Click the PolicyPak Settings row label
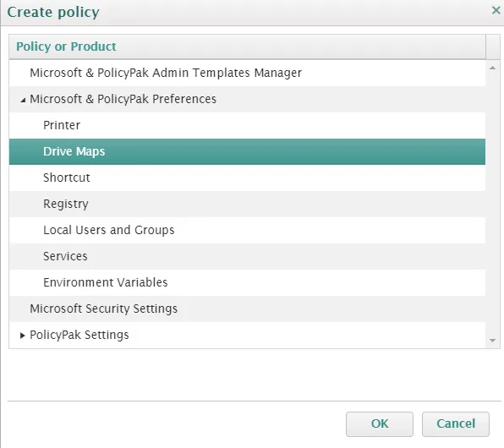The image size is (504, 448). click(79, 335)
